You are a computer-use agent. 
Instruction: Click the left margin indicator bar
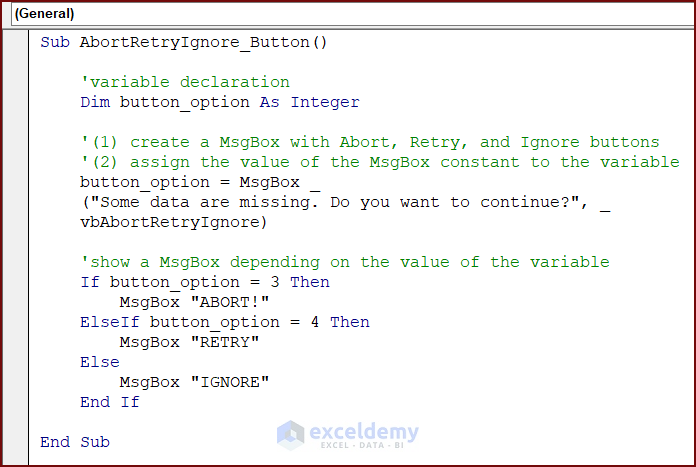click(x=17, y=250)
